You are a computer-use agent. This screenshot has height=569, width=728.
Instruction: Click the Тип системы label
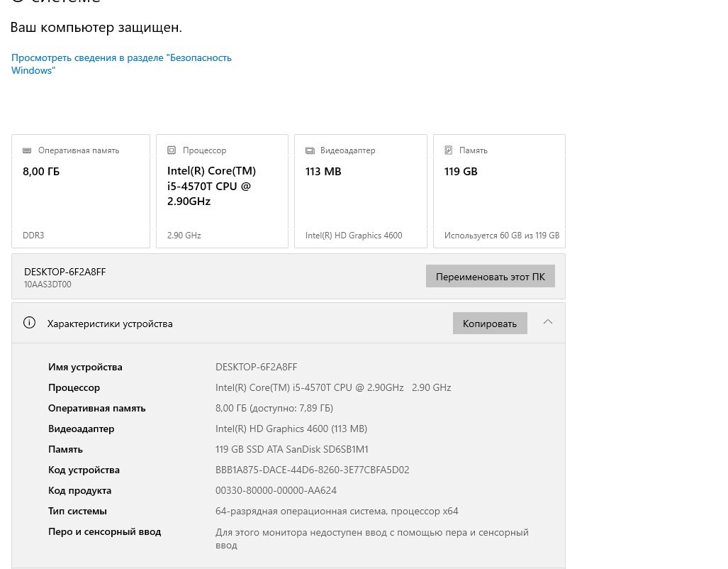pos(77,512)
